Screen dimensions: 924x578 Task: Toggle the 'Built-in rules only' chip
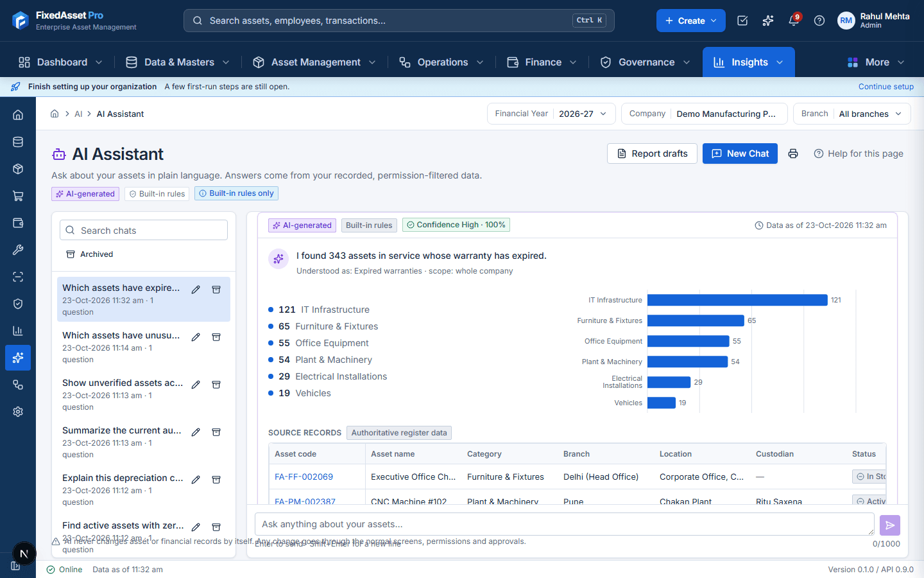click(x=236, y=193)
